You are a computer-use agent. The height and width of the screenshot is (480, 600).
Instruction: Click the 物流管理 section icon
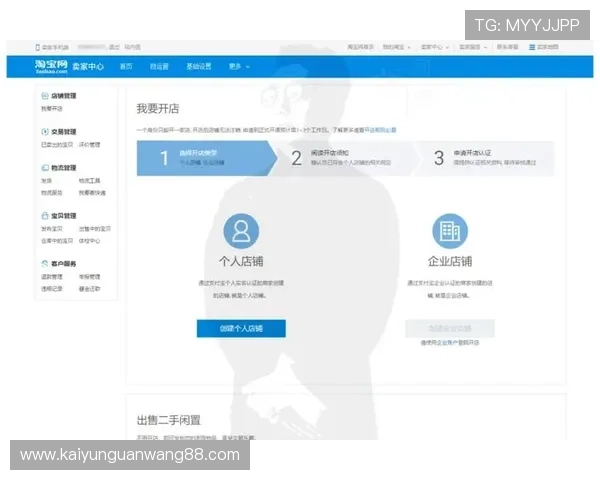pos(45,168)
